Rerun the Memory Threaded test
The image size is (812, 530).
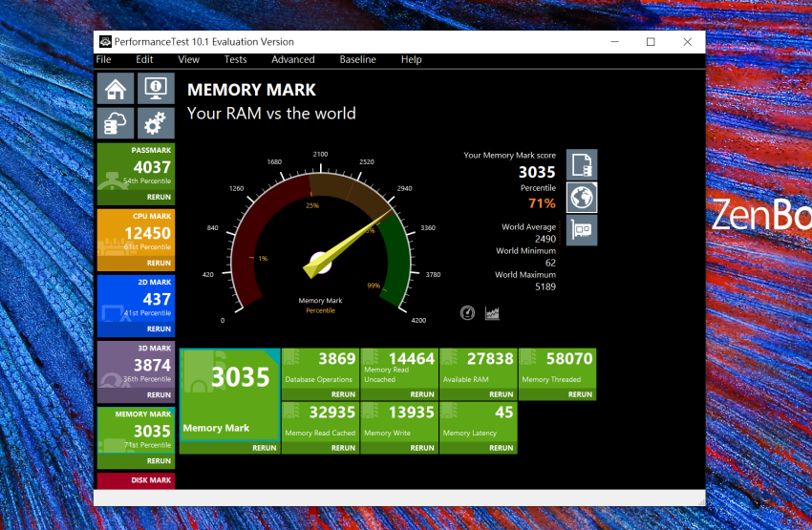(580, 394)
